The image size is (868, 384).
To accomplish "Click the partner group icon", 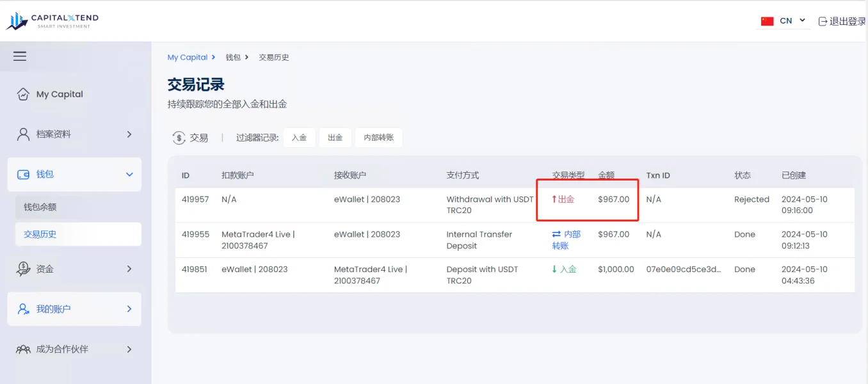I will pyautogui.click(x=23, y=349).
